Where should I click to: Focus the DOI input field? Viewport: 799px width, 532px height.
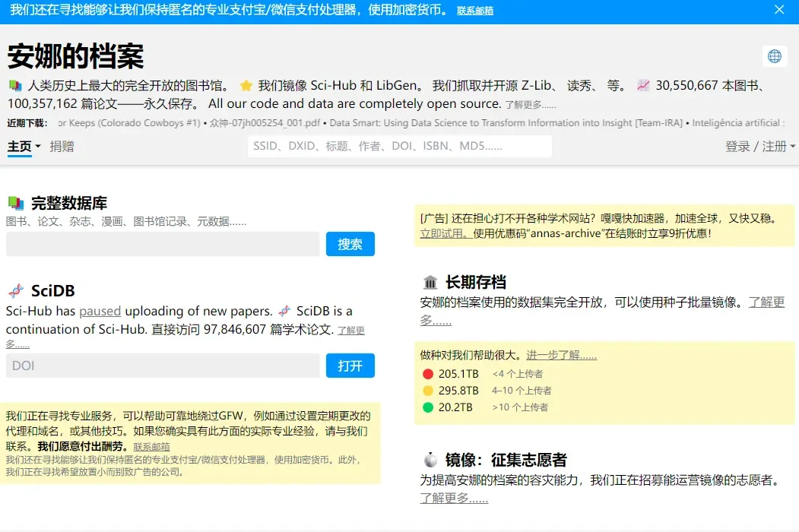click(x=163, y=366)
